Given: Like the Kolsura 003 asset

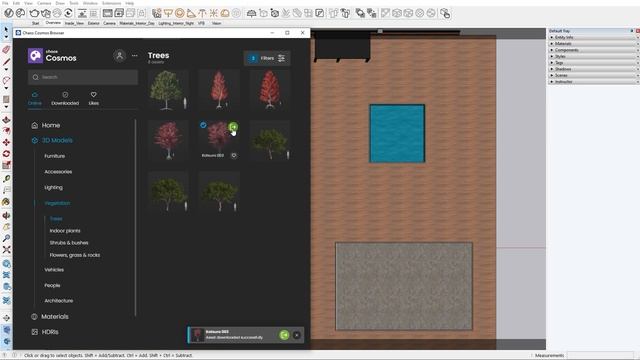Looking at the screenshot, I should tap(234, 156).
